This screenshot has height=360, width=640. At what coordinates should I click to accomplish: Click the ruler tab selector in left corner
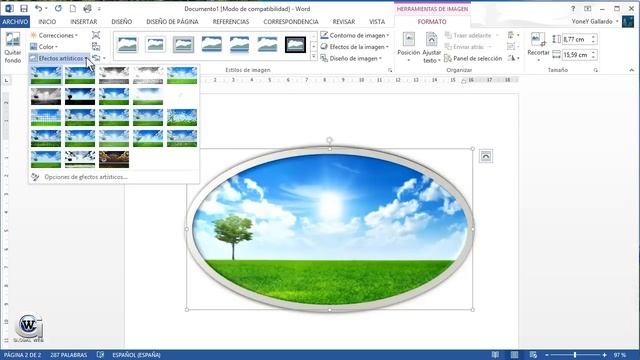7,81
